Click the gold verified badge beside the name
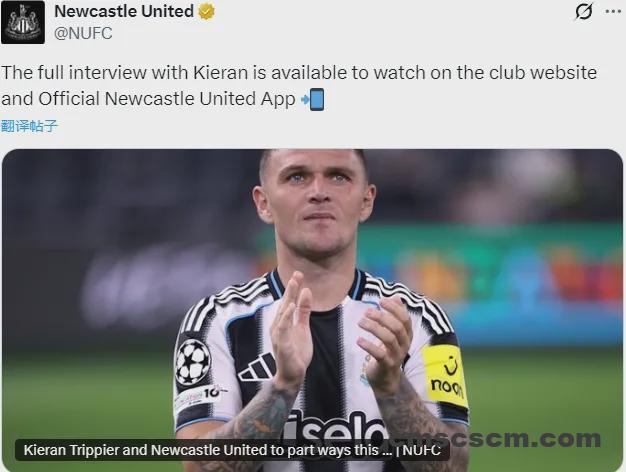The image size is (626, 472). click(206, 12)
